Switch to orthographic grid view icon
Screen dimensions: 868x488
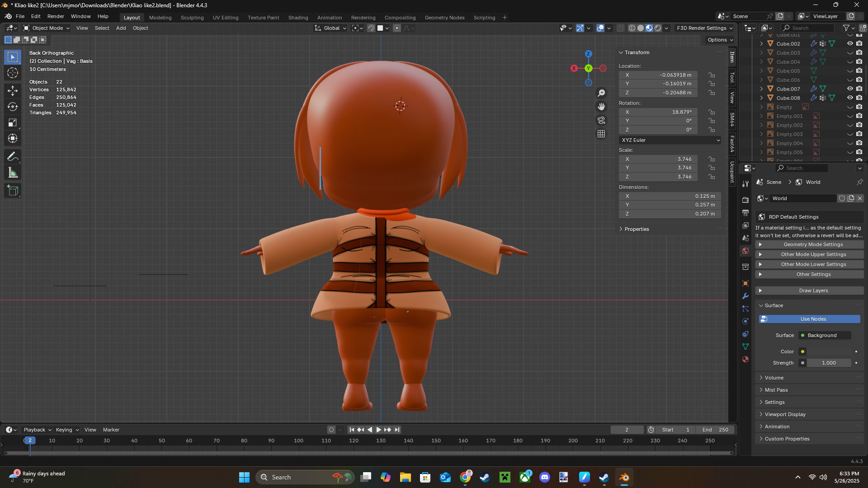[x=601, y=134]
